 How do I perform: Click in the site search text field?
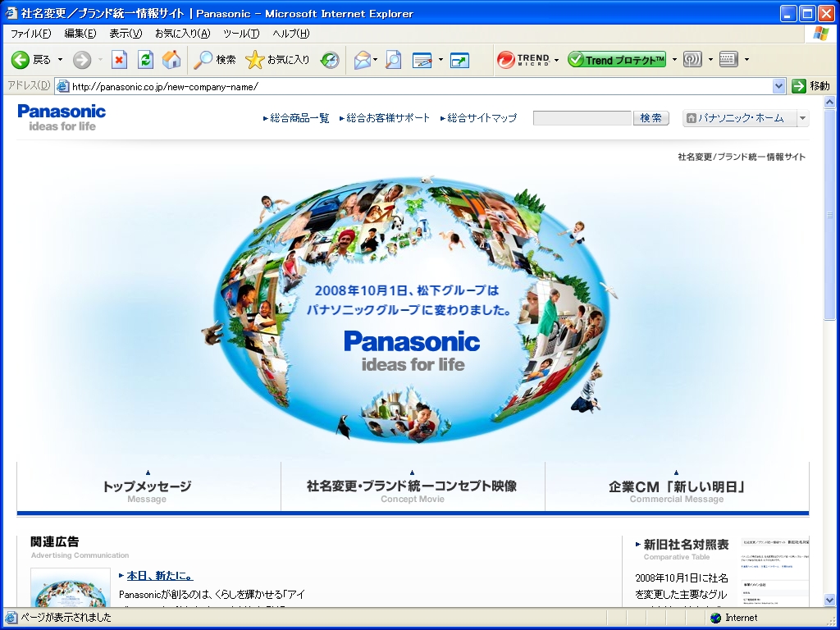[582, 118]
